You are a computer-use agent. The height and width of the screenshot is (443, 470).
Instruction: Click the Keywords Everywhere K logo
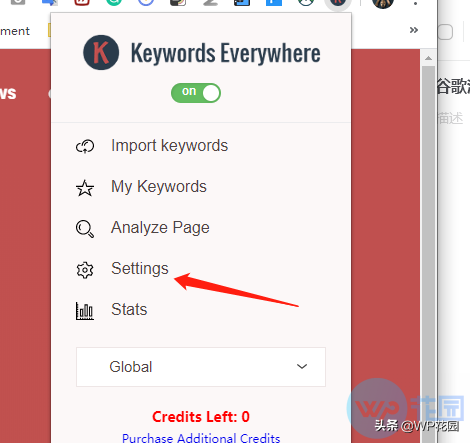point(101,52)
